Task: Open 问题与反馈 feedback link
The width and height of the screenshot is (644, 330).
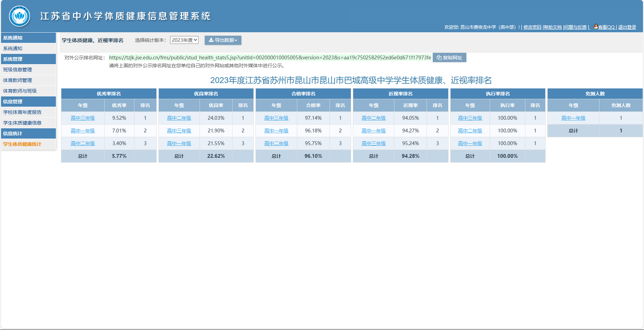Action: click(x=575, y=27)
